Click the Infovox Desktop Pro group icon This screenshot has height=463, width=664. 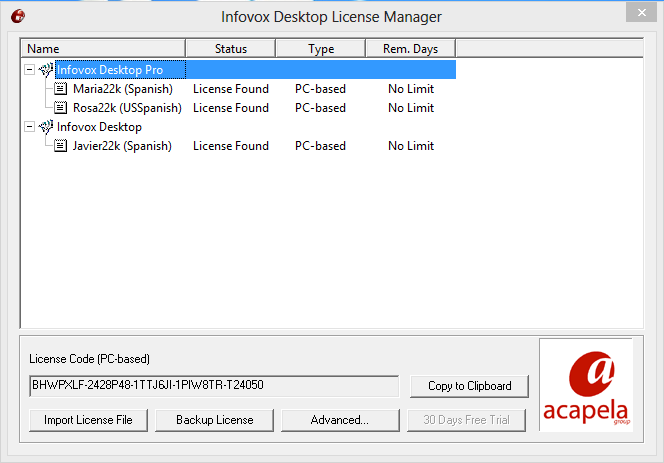(46, 69)
